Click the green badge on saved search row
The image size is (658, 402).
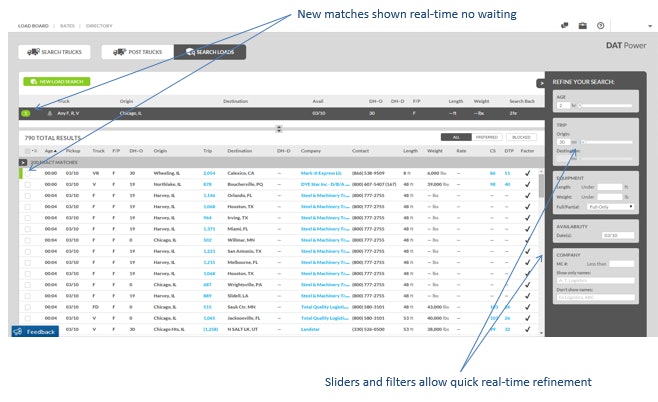[x=26, y=114]
